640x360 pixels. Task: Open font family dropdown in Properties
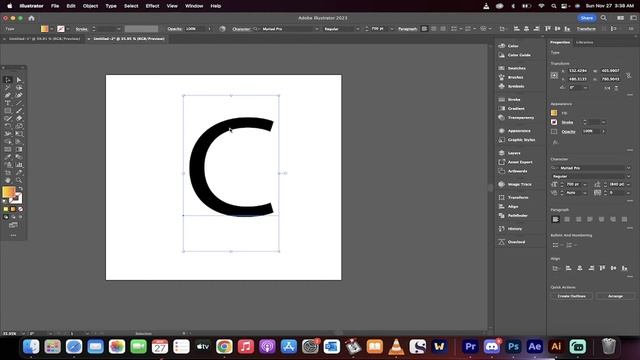629,168
